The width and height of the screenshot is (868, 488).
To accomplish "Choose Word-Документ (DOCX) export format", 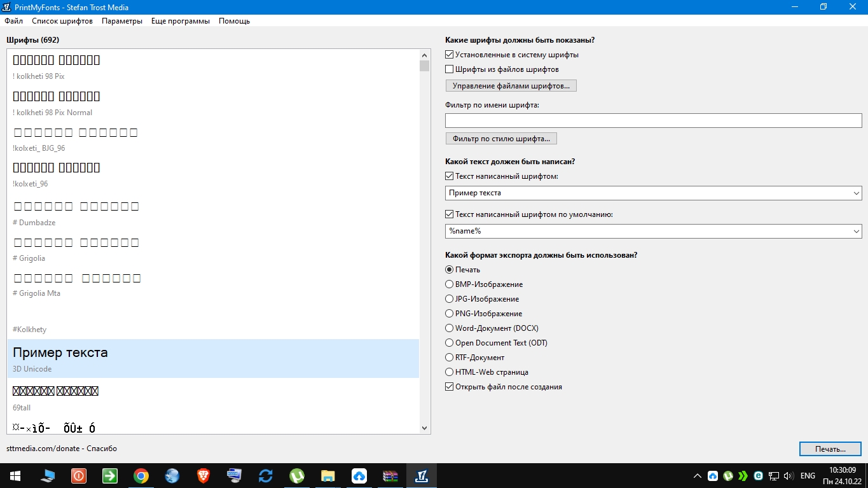I will click(x=450, y=328).
